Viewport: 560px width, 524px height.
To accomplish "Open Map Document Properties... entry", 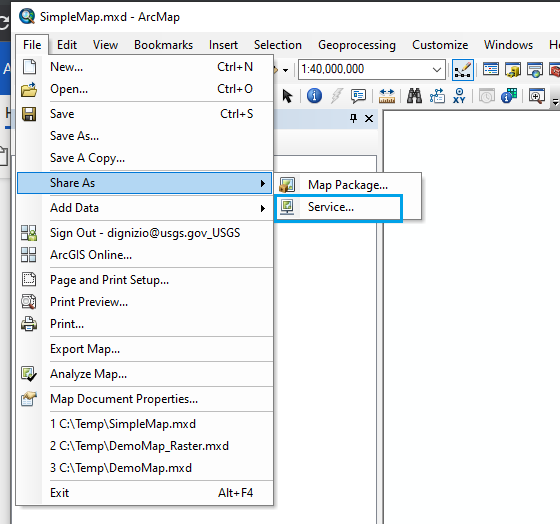I will (145, 399).
